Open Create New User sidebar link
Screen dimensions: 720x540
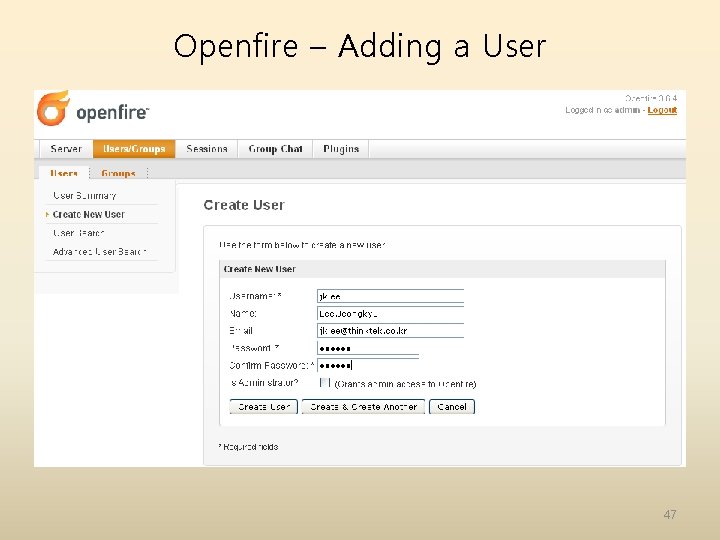(x=89, y=214)
